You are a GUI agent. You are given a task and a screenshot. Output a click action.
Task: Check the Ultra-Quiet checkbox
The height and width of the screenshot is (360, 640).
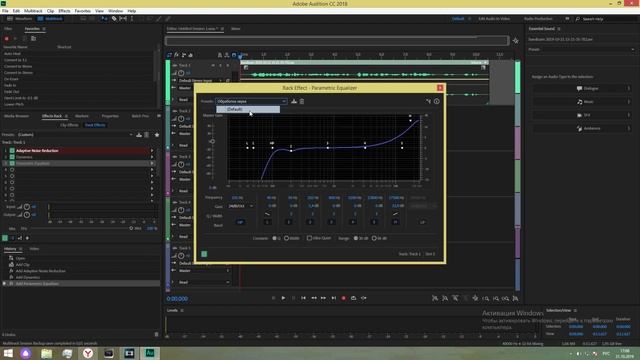point(309,238)
